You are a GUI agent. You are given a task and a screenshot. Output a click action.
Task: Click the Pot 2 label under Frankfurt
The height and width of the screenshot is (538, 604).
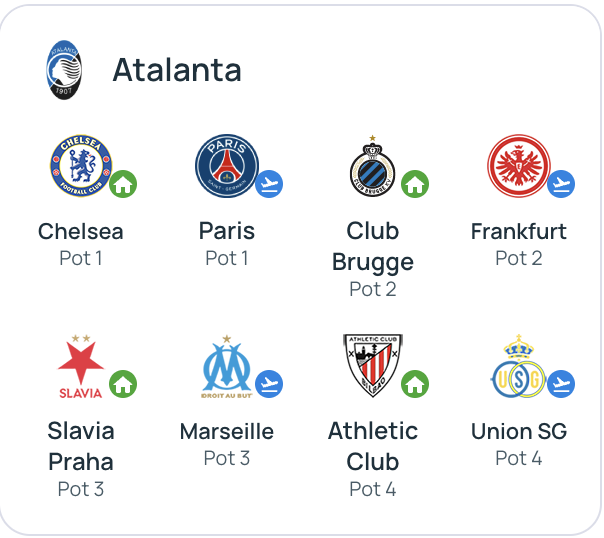coord(519,258)
